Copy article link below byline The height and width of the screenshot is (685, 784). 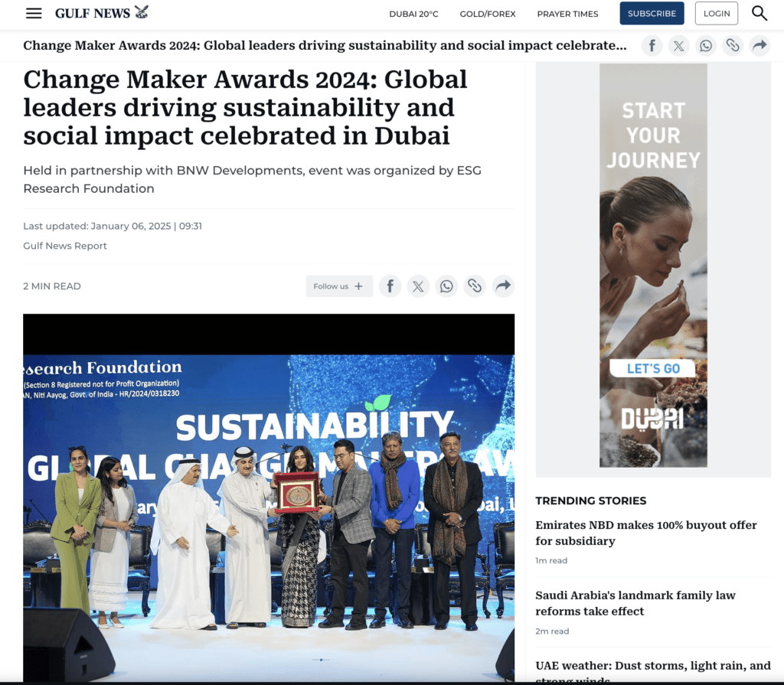coord(475,286)
